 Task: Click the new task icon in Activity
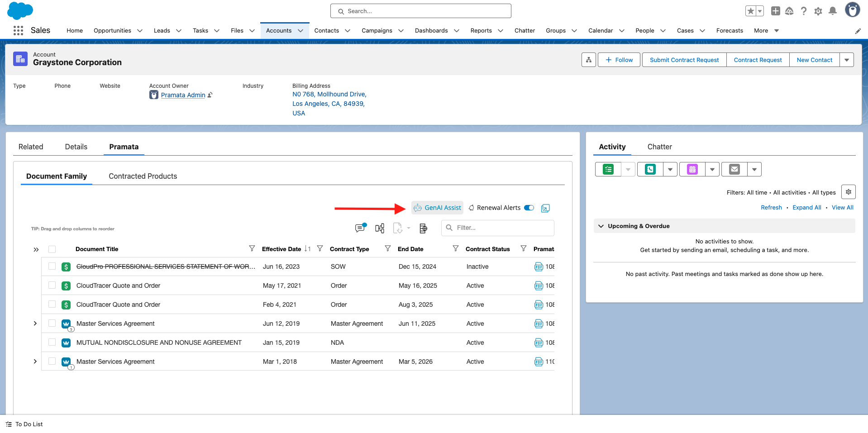(608, 169)
